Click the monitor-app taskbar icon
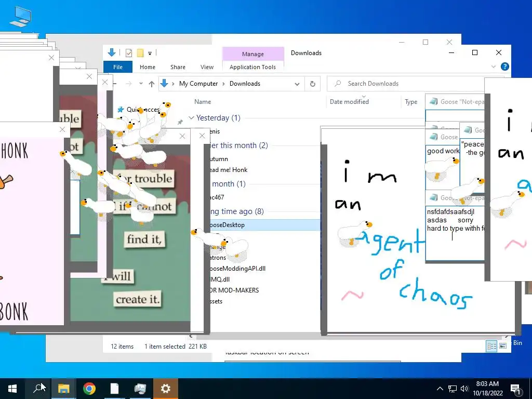This screenshot has width=532, height=399. point(140,389)
